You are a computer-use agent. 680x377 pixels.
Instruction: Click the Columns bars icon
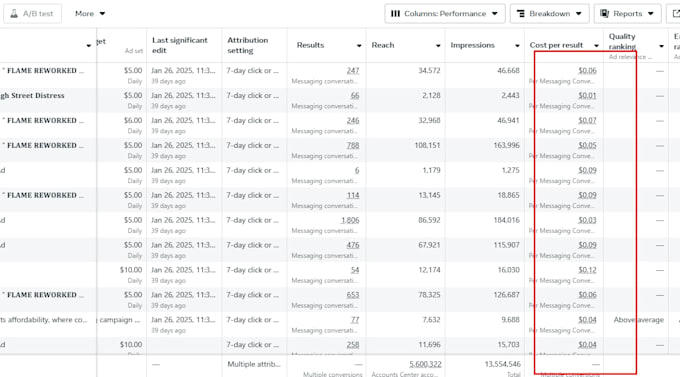click(x=395, y=13)
